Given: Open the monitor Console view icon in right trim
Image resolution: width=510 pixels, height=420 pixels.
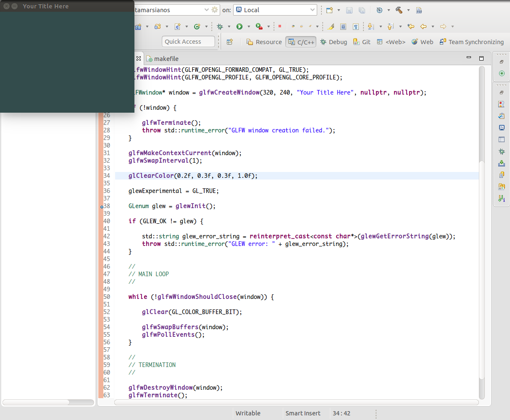Looking at the screenshot, I should tap(502, 128).
